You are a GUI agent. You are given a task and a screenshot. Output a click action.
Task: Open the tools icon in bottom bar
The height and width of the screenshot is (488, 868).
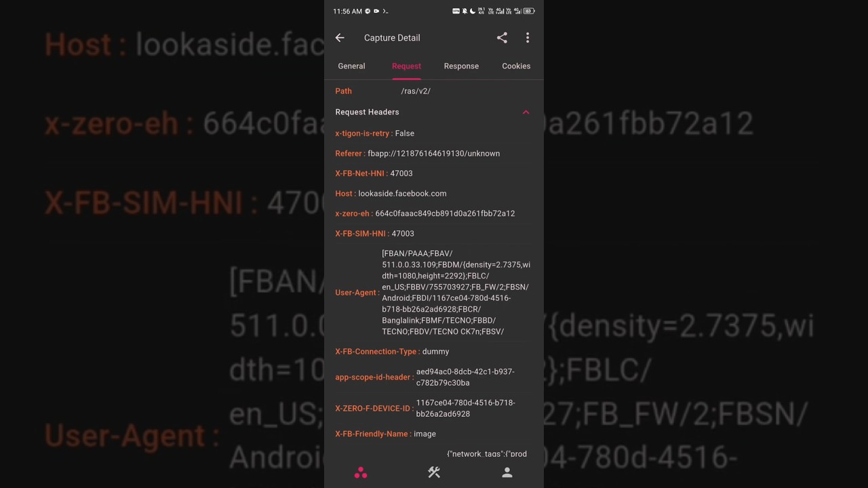(x=434, y=472)
